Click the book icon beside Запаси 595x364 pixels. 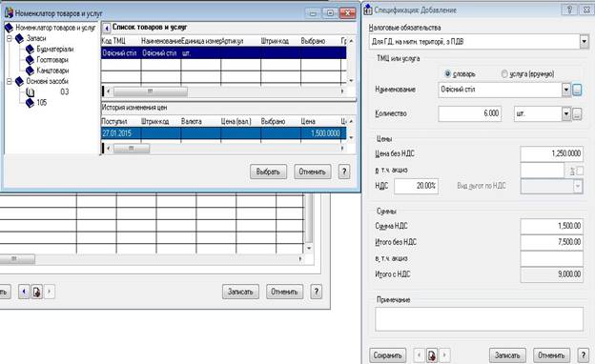[x=19, y=38]
